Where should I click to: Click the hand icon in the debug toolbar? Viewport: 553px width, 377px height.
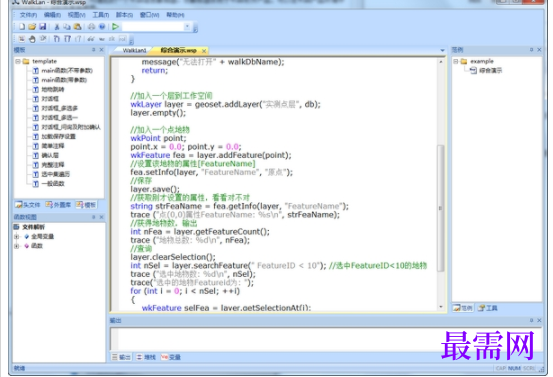[x=32, y=39]
